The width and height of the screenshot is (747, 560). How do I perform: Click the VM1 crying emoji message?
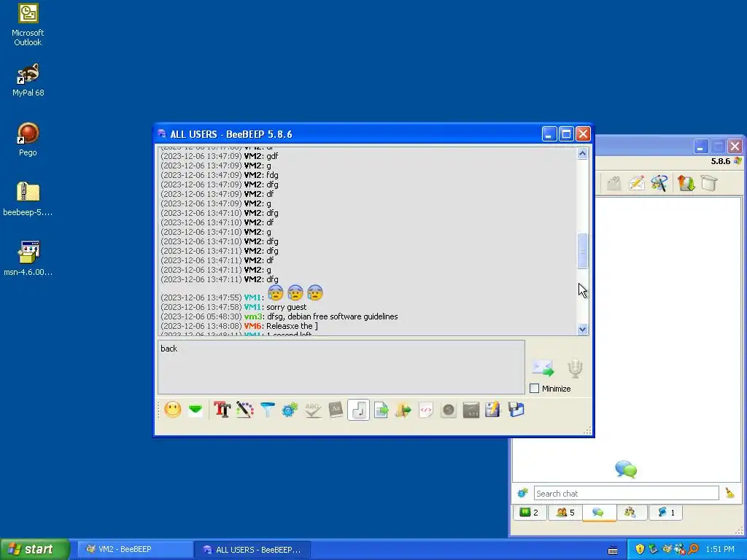[x=295, y=293]
